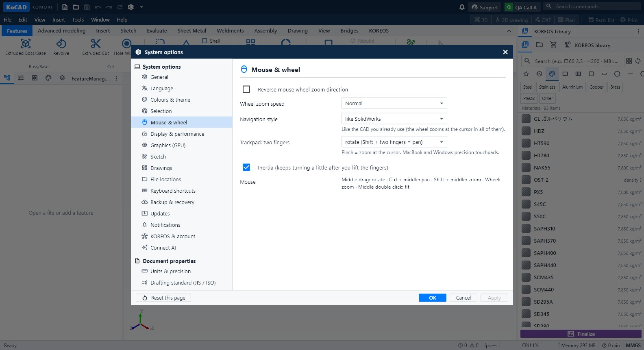Click the settings gear icon in title bar
Image resolution: width=644 pixels, height=350 pixels.
(131, 7)
